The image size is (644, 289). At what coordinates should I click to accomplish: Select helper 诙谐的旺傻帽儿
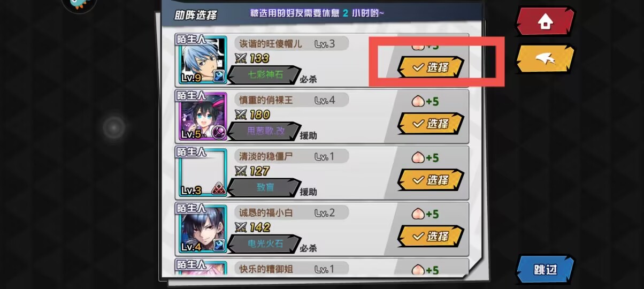[x=431, y=67]
